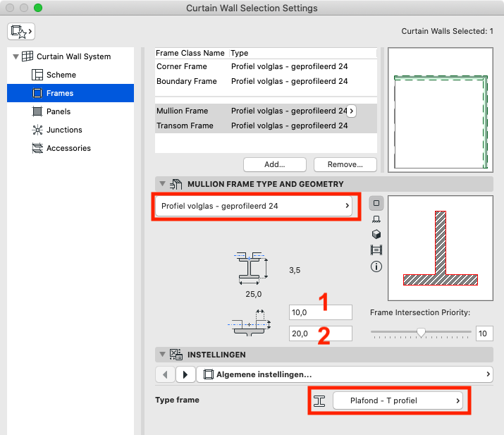This screenshot has height=435, width=504.
Task: Click the 3,5 frame dimension value
Action: point(295,270)
